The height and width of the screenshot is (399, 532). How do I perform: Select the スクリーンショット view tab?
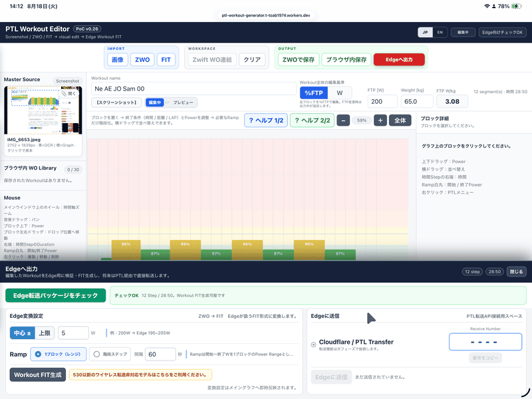pos(116,102)
